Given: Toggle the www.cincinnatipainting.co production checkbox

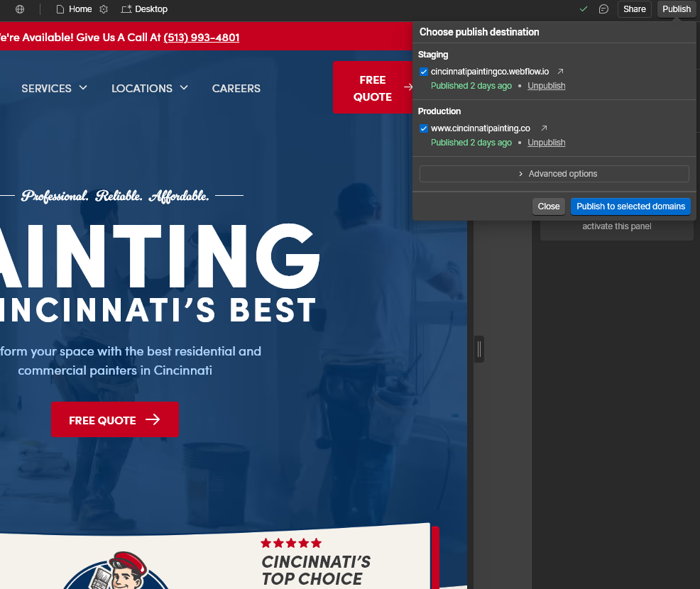Looking at the screenshot, I should pos(424,128).
